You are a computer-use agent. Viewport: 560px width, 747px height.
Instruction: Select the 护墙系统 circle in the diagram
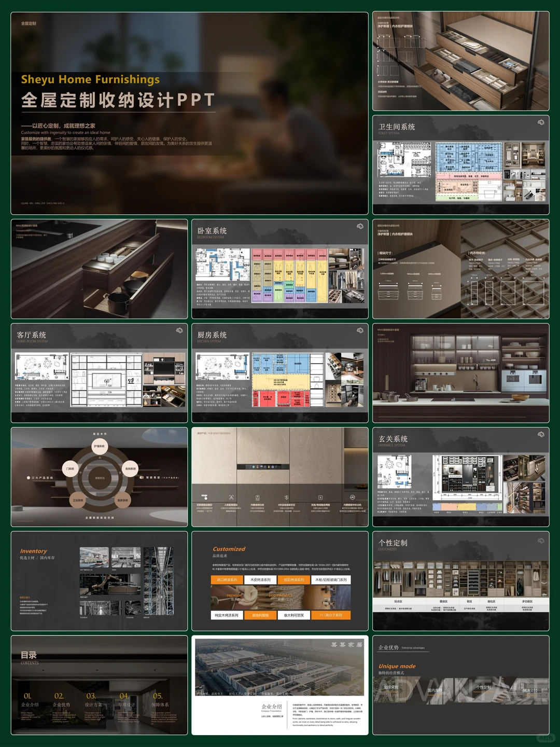click(99, 446)
